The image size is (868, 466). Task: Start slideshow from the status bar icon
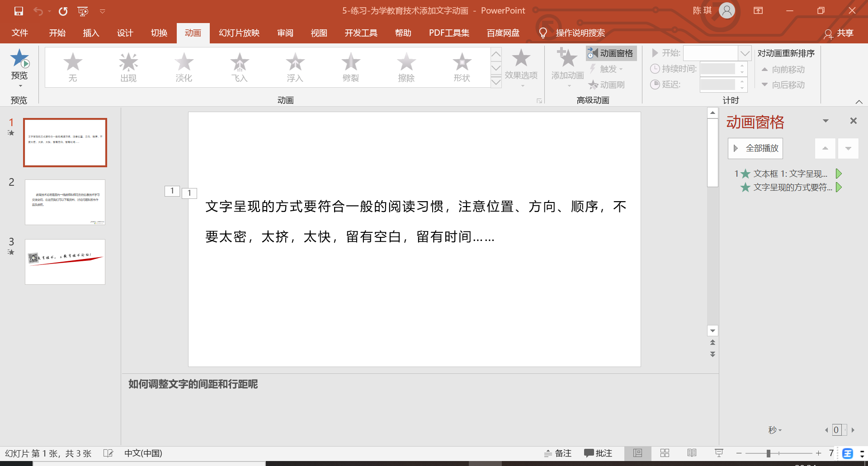coord(719,453)
